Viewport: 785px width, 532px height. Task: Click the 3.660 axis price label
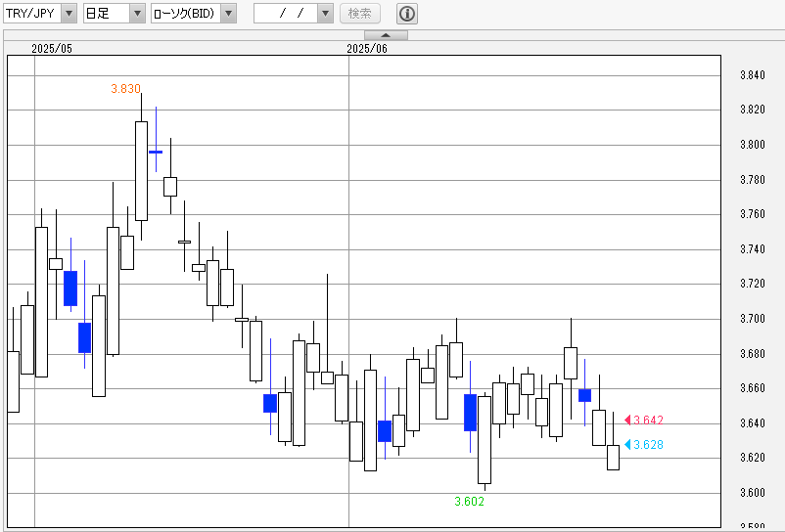(753, 388)
